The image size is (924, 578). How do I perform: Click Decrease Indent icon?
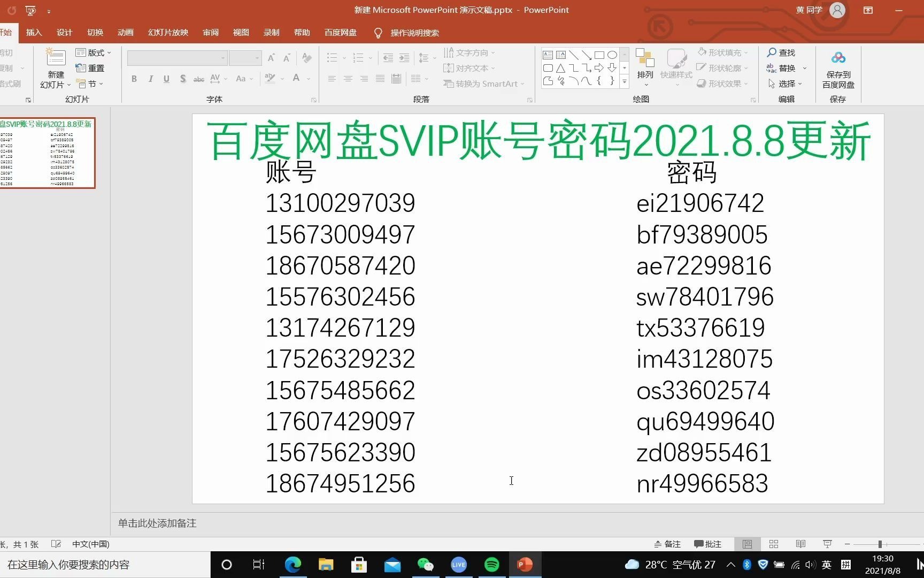tap(388, 58)
